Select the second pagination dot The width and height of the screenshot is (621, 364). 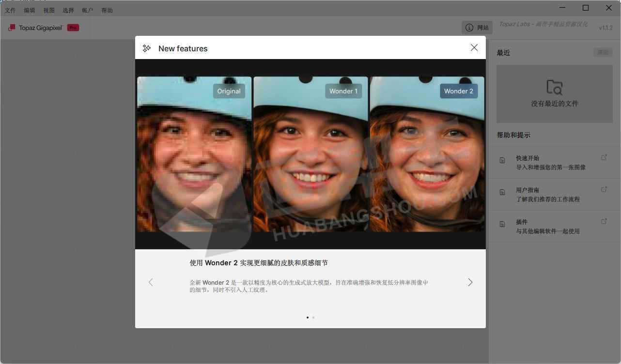click(313, 318)
